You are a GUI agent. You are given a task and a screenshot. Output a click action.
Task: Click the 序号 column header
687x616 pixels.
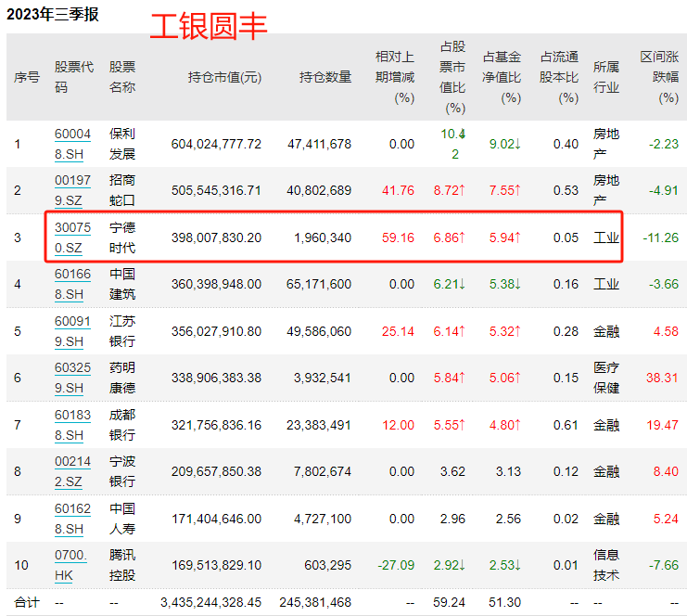click(x=27, y=77)
